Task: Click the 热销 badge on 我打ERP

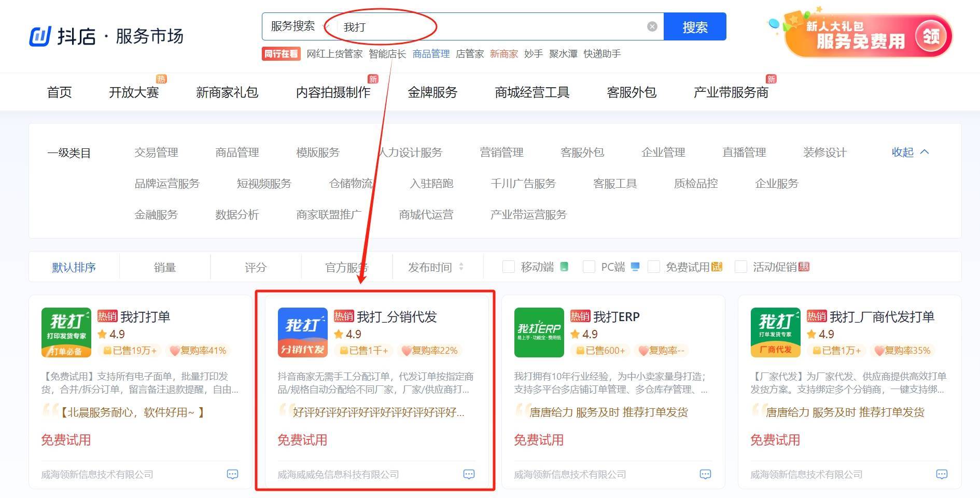Action: point(580,316)
